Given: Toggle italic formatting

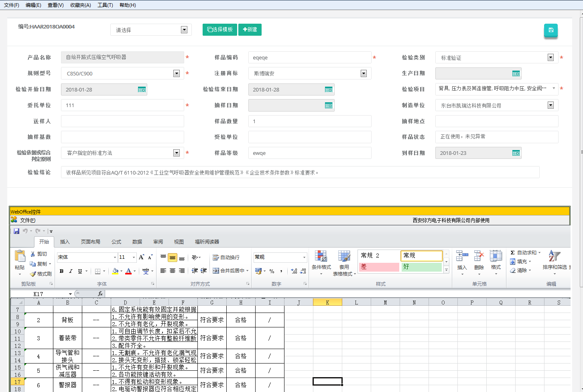Looking at the screenshot, I should coord(71,271).
